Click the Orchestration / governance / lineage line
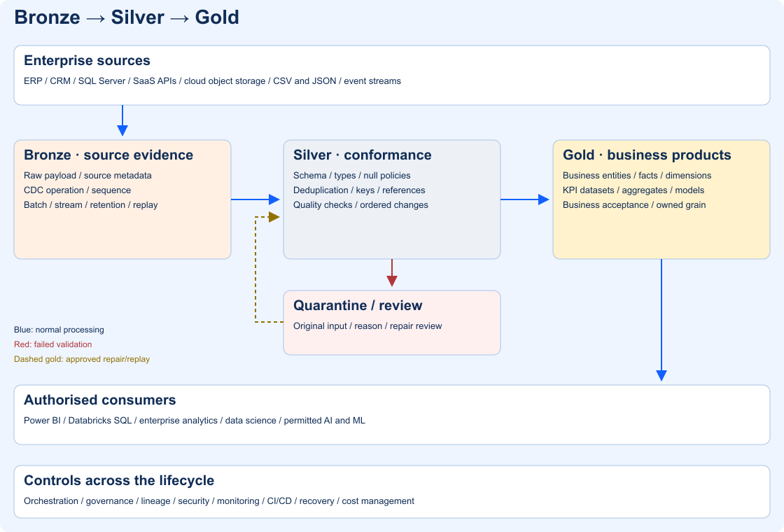 click(x=219, y=501)
